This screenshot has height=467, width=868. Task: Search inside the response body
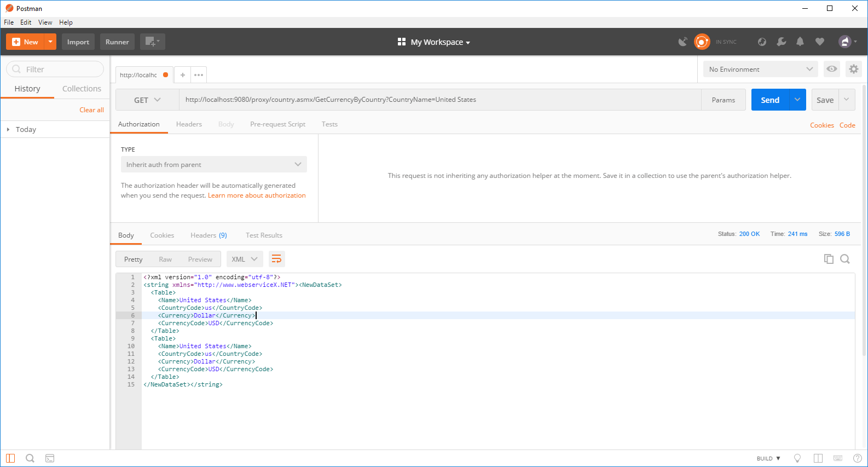tap(845, 259)
